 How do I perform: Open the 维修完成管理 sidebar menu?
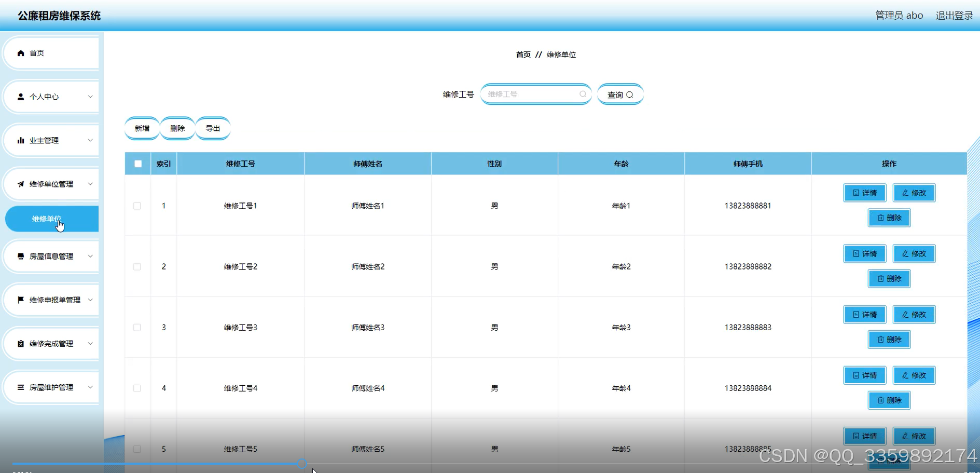pos(51,343)
